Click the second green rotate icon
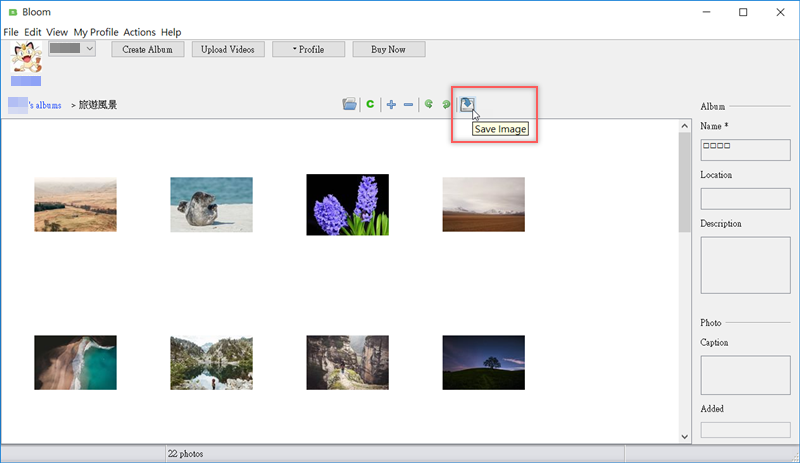The height and width of the screenshot is (463, 800). point(446,104)
